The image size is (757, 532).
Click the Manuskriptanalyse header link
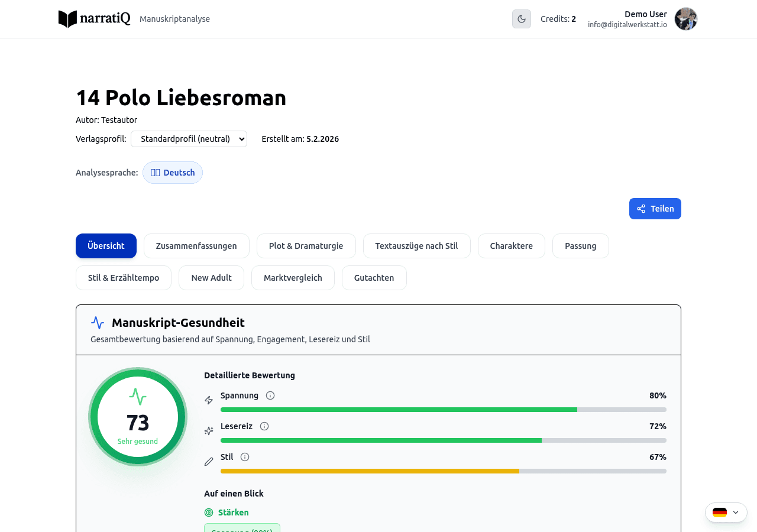tap(174, 19)
